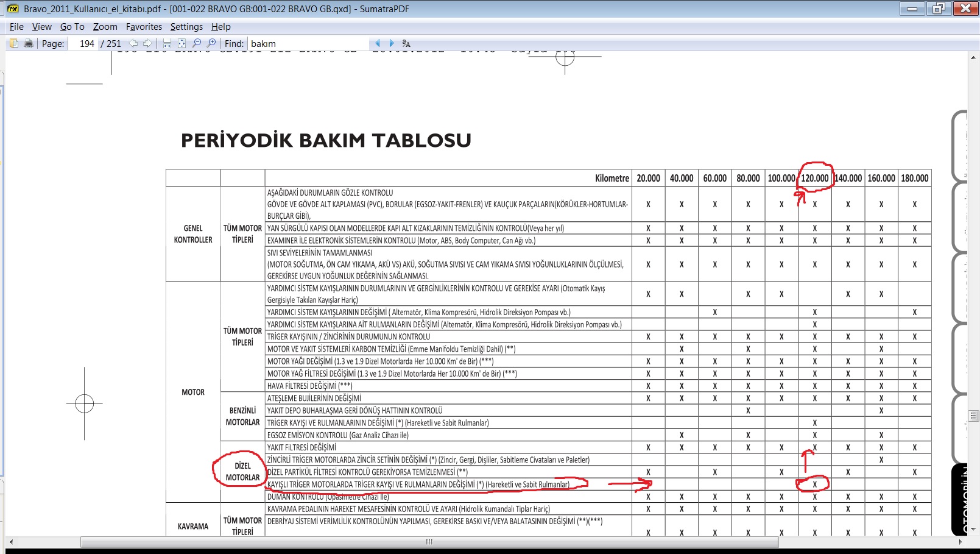
Task: Open the Zoom menu
Action: [x=105, y=27]
